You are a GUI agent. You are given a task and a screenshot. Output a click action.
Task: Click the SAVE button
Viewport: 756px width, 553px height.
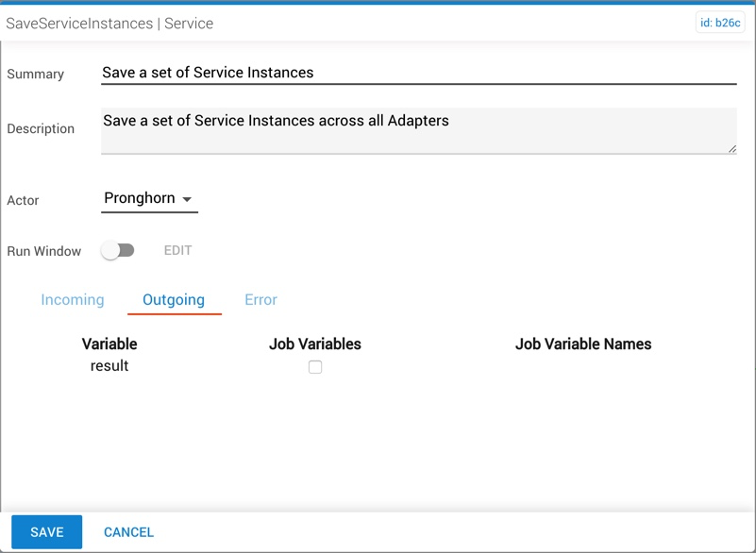pos(47,532)
